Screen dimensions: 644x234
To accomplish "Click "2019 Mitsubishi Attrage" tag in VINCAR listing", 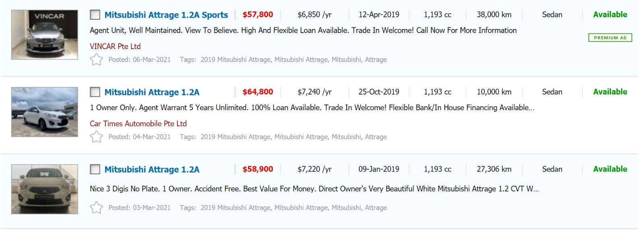I will [235, 60].
